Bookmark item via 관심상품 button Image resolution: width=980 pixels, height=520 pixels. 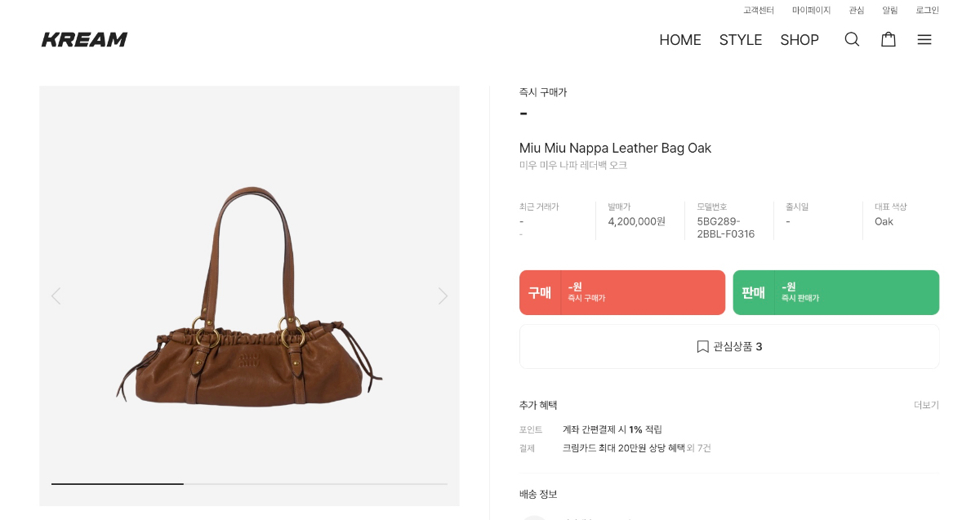(x=729, y=347)
